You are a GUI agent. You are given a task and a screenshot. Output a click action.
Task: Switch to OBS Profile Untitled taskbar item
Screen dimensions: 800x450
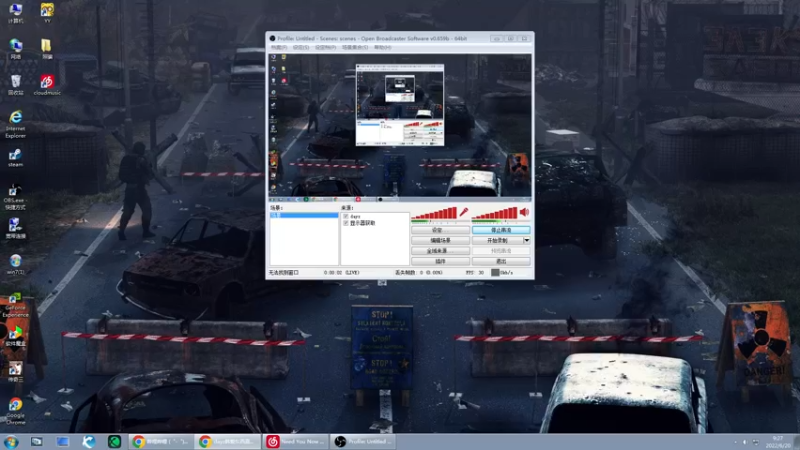363,441
